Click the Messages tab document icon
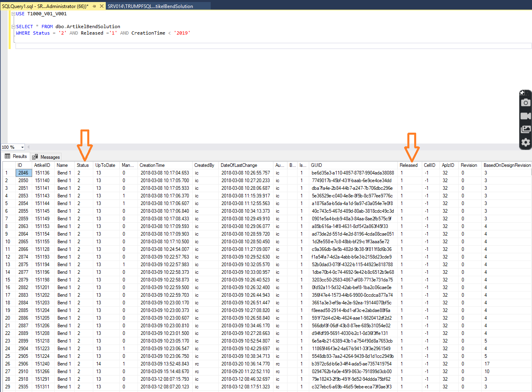This screenshot has width=532, height=392. coord(35,156)
